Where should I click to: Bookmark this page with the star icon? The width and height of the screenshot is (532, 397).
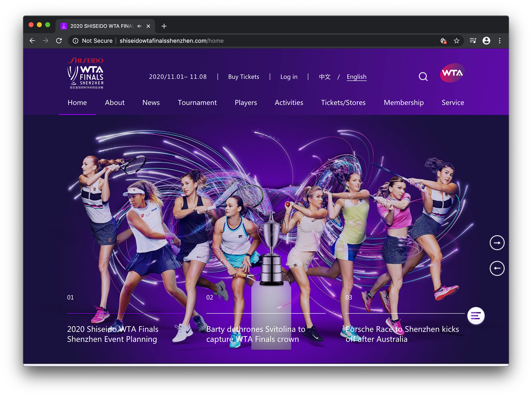point(457,41)
